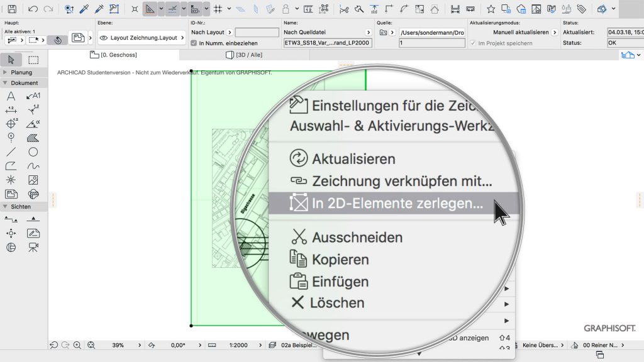Click the 'Keine Übers...' button in status bar
Image resolution: width=644 pixels, height=362 pixels.
[540, 344]
